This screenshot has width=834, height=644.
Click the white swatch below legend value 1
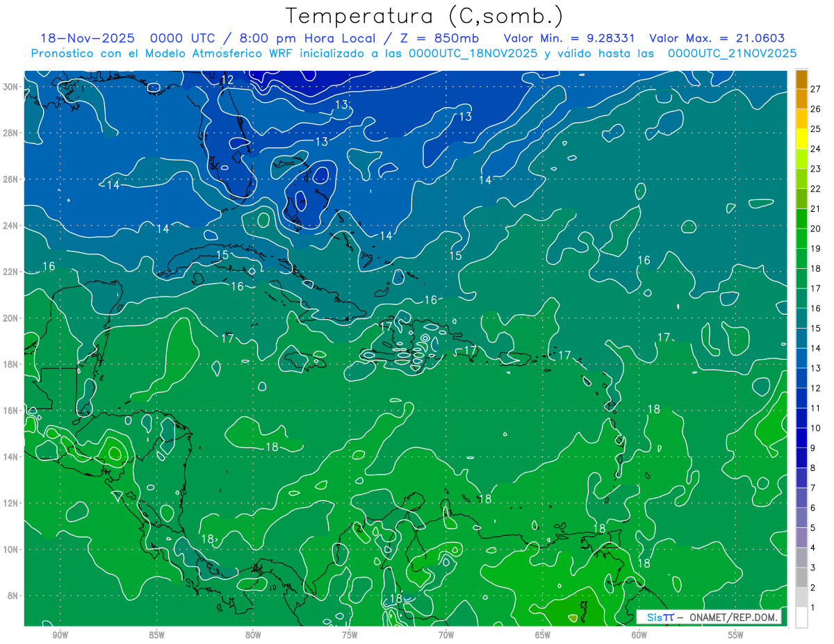[x=801, y=618]
